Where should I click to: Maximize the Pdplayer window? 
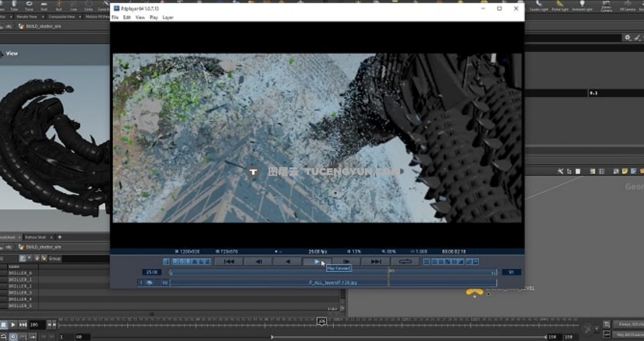499,8
